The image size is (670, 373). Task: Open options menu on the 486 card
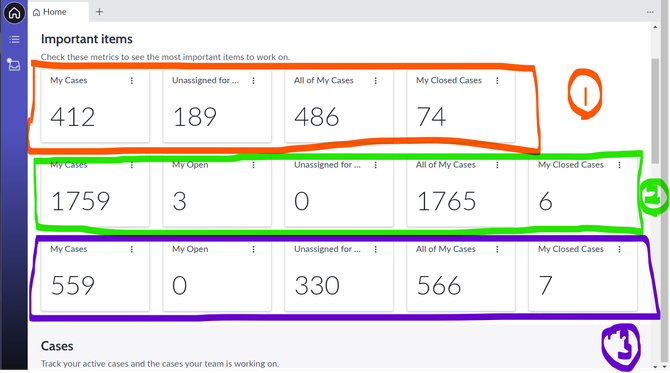point(376,80)
